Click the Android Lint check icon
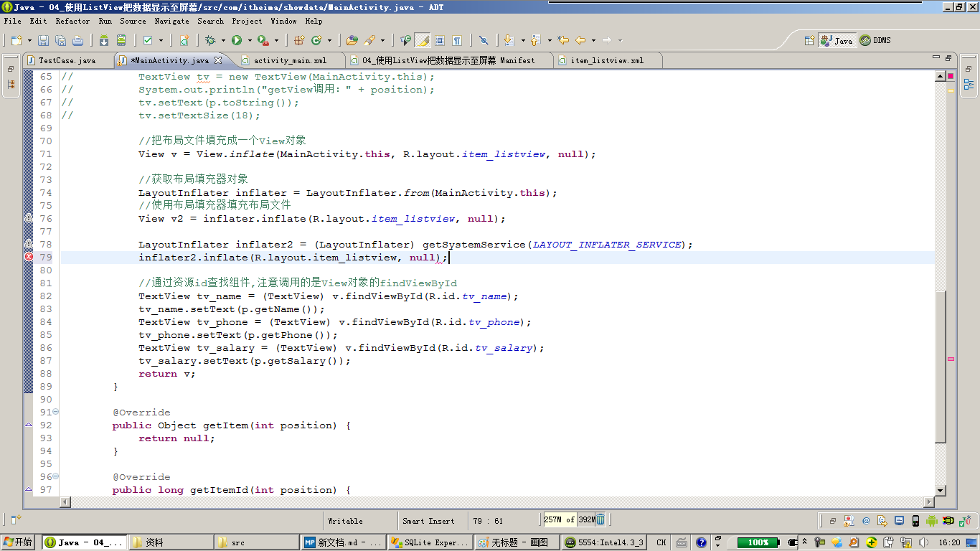The image size is (980, 551). pyautogui.click(x=148, y=41)
